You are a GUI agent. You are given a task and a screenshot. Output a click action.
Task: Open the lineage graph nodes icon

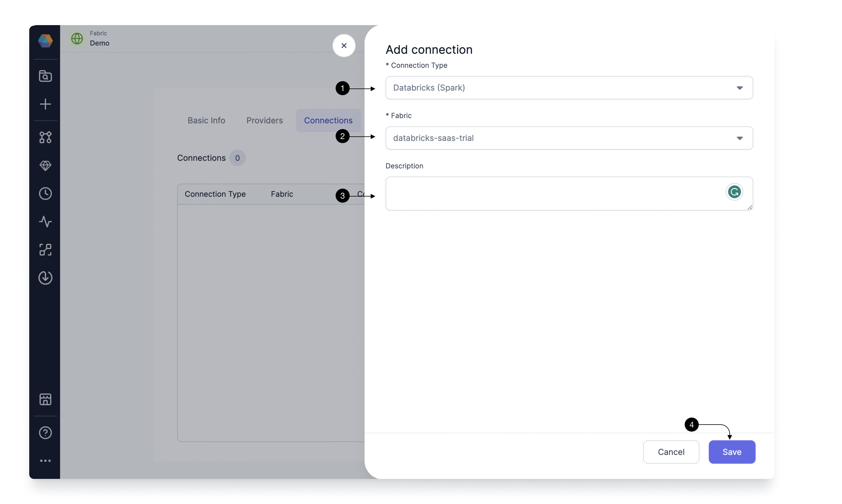coord(45,137)
